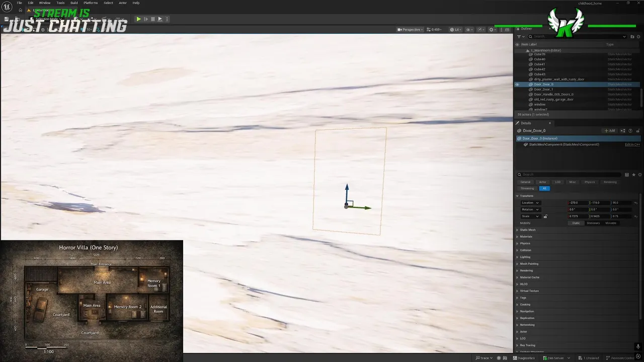Toggle the Details panel lock icon

click(x=638, y=131)
